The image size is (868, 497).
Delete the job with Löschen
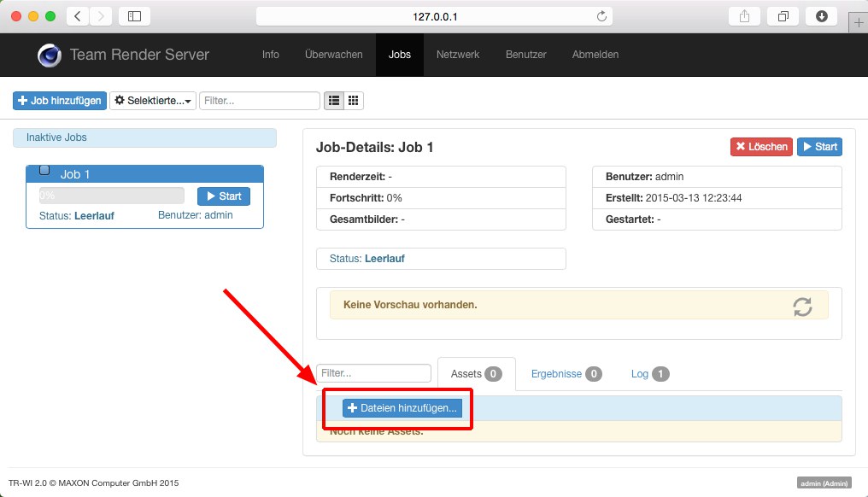[760, 147]
